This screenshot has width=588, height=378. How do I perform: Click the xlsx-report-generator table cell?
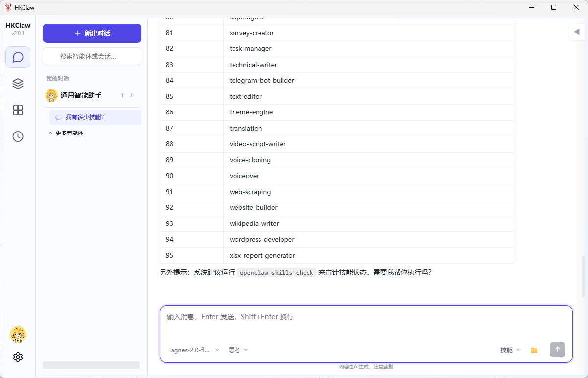pos(369,255)
